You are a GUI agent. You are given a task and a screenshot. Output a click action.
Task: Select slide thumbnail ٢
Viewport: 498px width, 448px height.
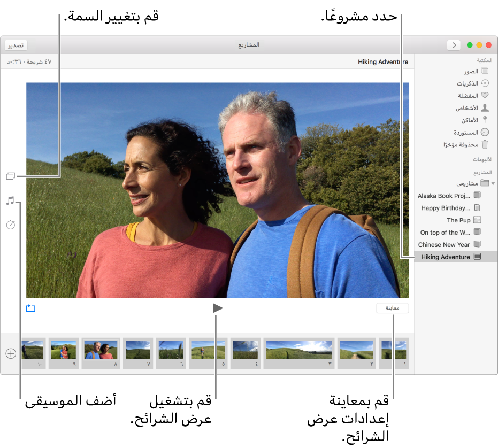click(x=357, y=353)
